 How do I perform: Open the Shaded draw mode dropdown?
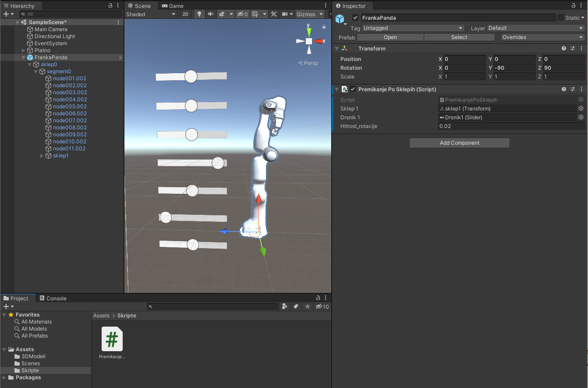(x=151, y=14)
